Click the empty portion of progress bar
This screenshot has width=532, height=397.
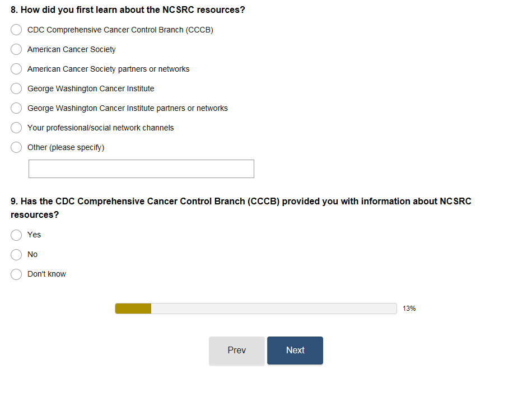pyautogui.click(x=273, y=309)
